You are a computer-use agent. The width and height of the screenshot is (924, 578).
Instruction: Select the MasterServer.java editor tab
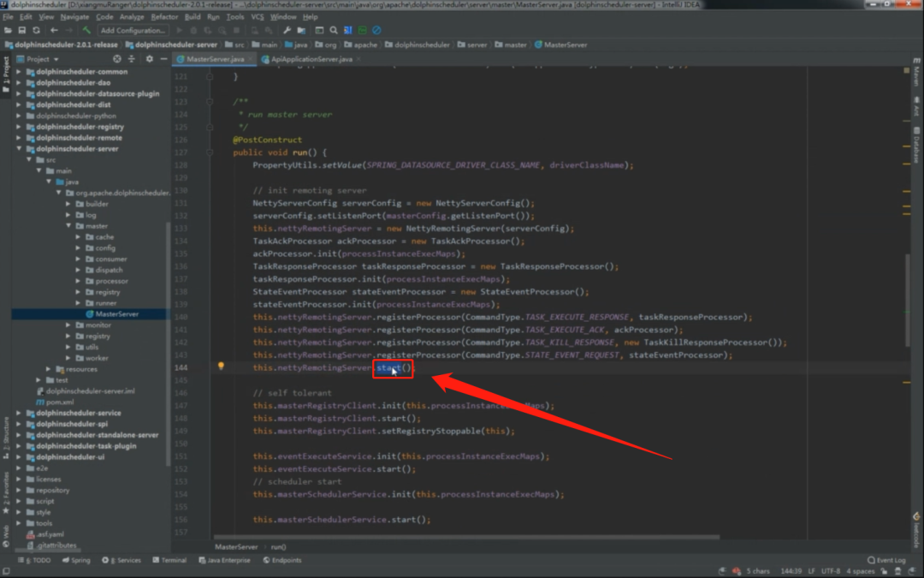point(215,59)
